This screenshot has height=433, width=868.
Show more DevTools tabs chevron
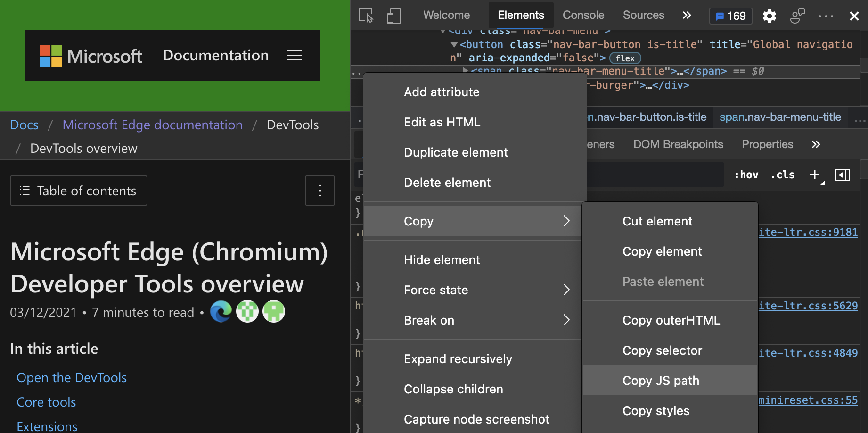[x=687, y=15]
